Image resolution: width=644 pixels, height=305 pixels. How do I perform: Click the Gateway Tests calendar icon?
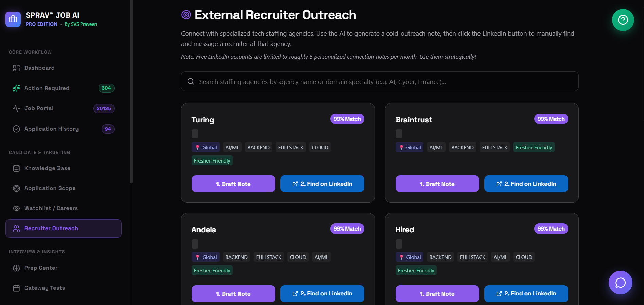click(16, 288)
